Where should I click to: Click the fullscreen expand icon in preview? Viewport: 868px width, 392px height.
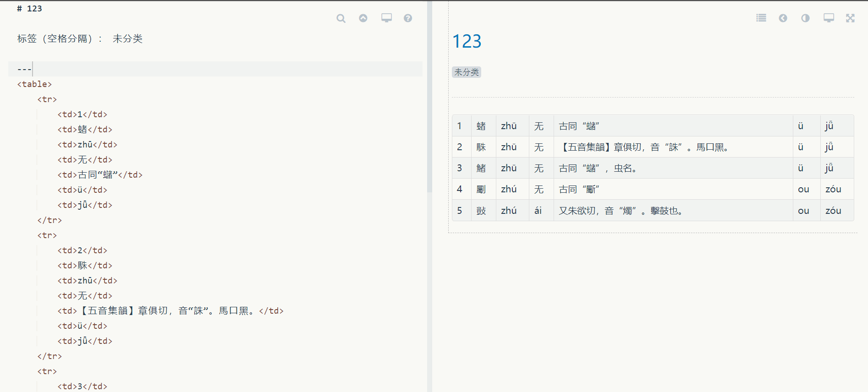[x=851, y=18]
